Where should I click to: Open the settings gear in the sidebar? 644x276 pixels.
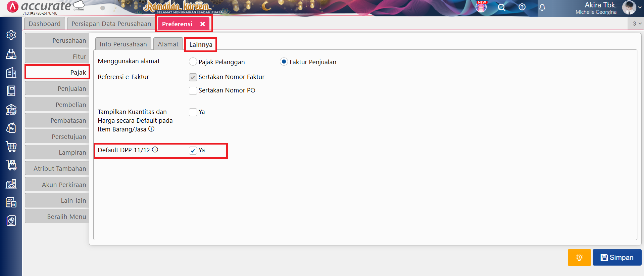[x=11, y=35]
